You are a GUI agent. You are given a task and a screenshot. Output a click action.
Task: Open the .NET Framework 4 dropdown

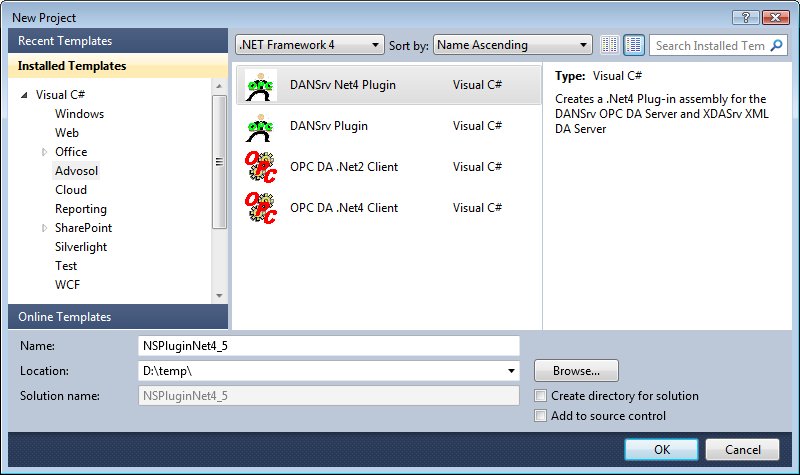(x=310, y=45)
